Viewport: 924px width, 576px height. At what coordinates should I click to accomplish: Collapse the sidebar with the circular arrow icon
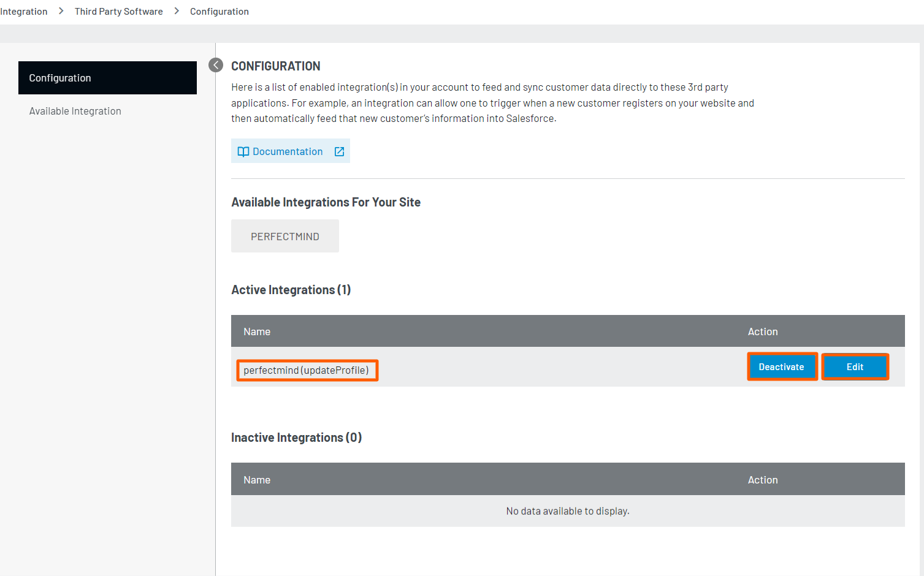pyautogui.click(x=216, y=65)
